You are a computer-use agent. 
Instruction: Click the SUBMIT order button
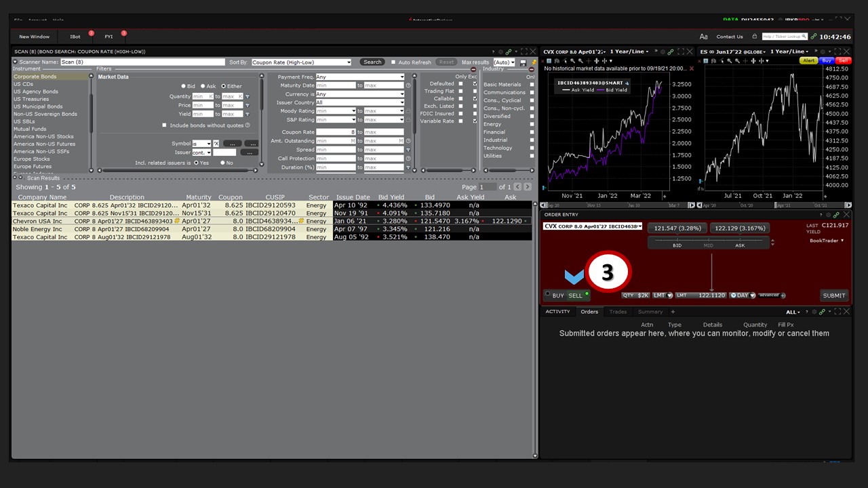pyautogui.click(x=833, y=296)
